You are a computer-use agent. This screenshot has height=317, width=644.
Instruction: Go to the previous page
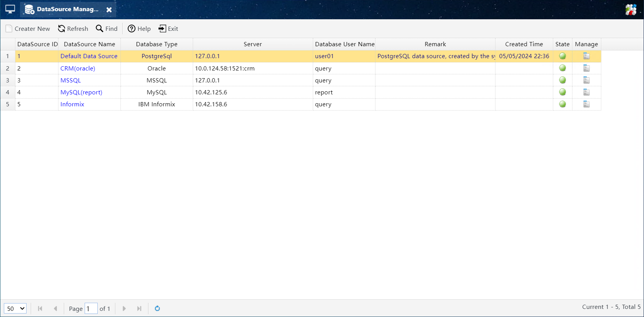(x=55, y=309)
